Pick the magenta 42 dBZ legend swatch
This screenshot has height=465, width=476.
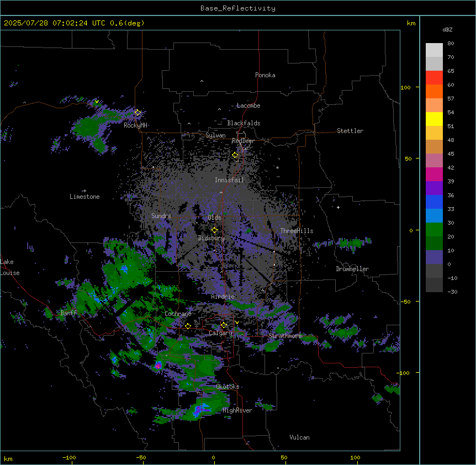[x=434, y=174]
